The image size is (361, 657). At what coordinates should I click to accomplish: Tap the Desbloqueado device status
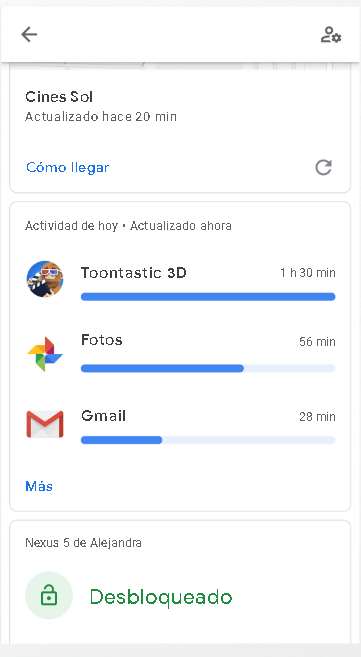pyautogui.click(x=161, y=597)
